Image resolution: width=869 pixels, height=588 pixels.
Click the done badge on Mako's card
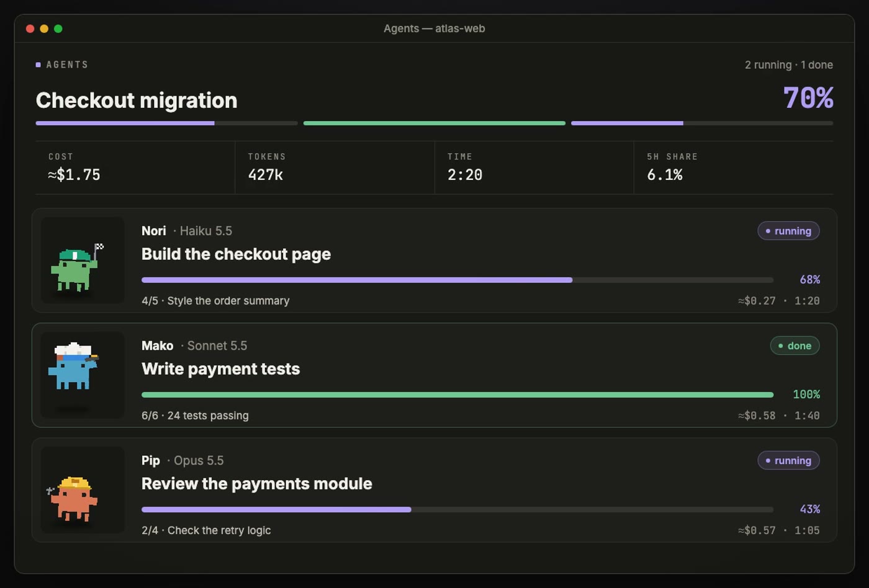coord(795,345)
